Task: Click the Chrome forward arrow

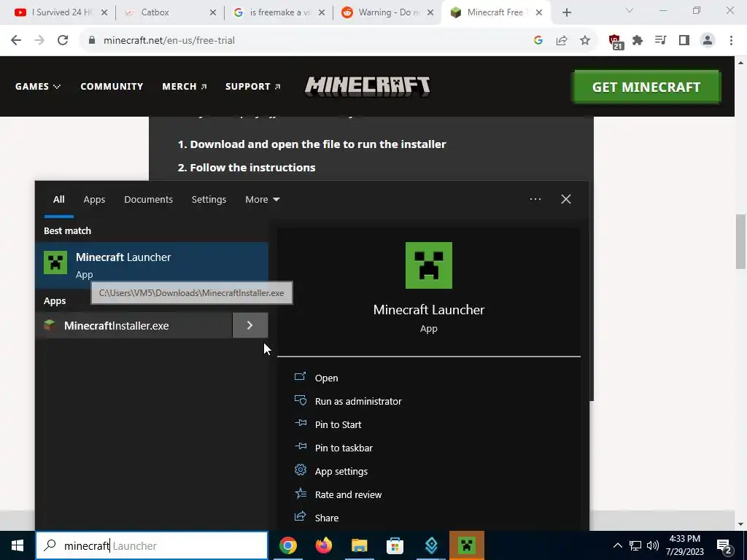Action: (x=39, y=41)
